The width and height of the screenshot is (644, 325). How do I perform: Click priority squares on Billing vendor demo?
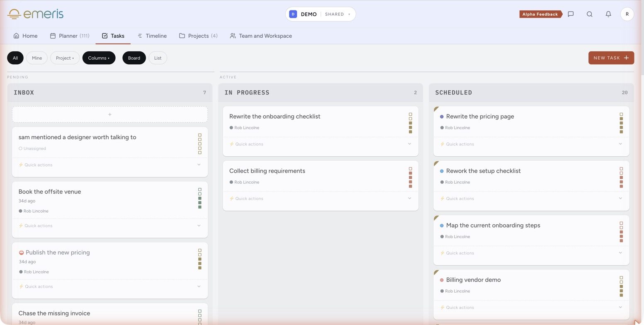pyautogui.click(x=621, y=286)
